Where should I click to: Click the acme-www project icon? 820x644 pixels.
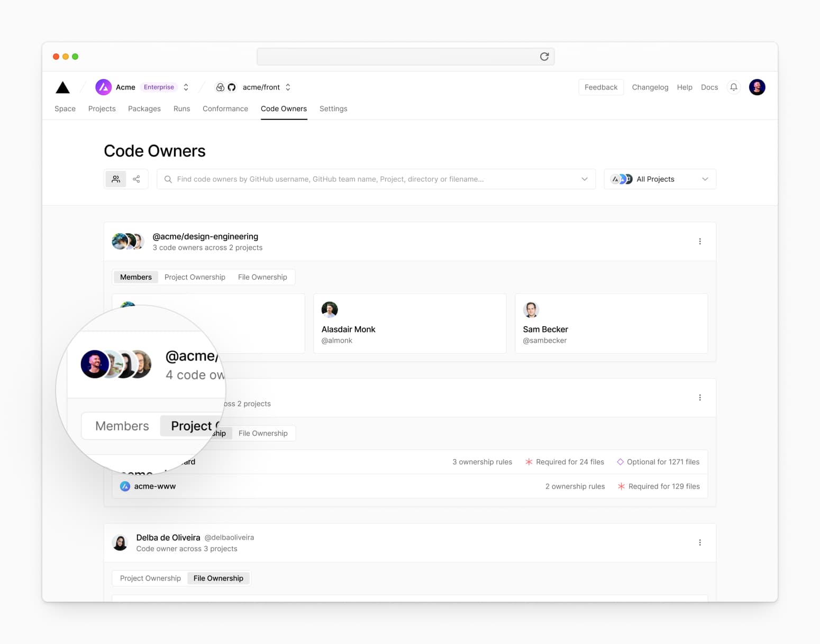[125, 486]
